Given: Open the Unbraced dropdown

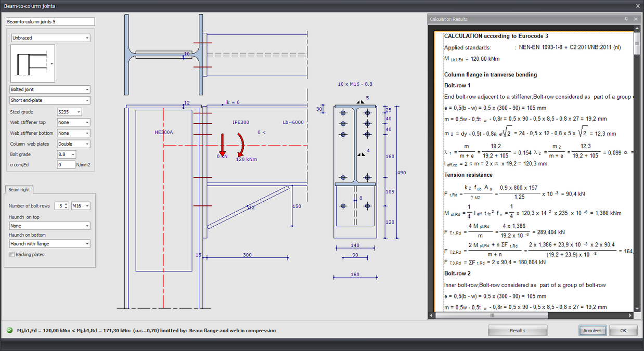Looking at the screenshot, I should tap(50, 38).
